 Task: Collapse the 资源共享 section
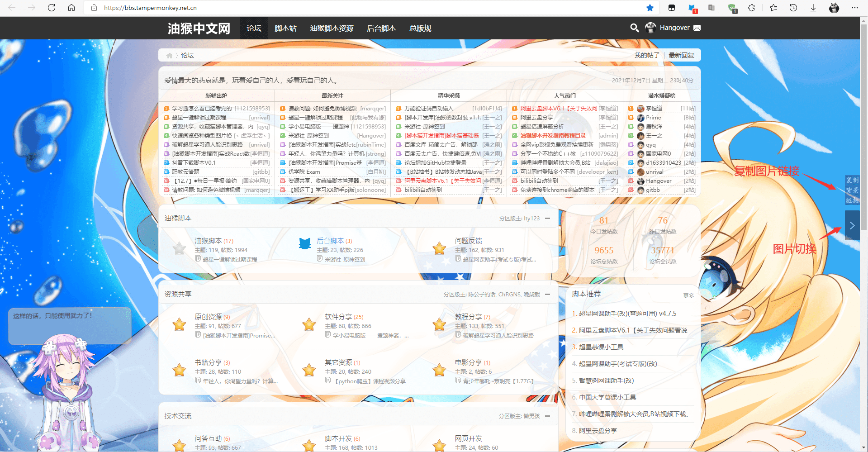[548, 294]
